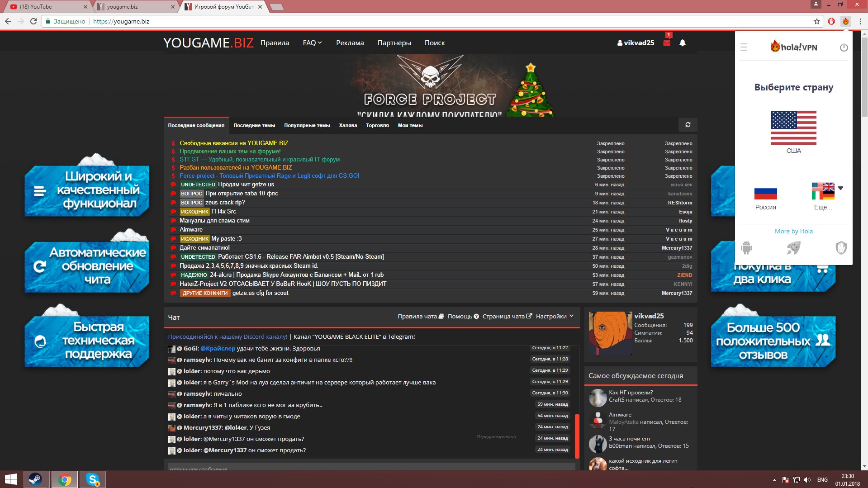Screen dimensions: 868x488
Task: Open the notifications bell icon
Action: 683,43
